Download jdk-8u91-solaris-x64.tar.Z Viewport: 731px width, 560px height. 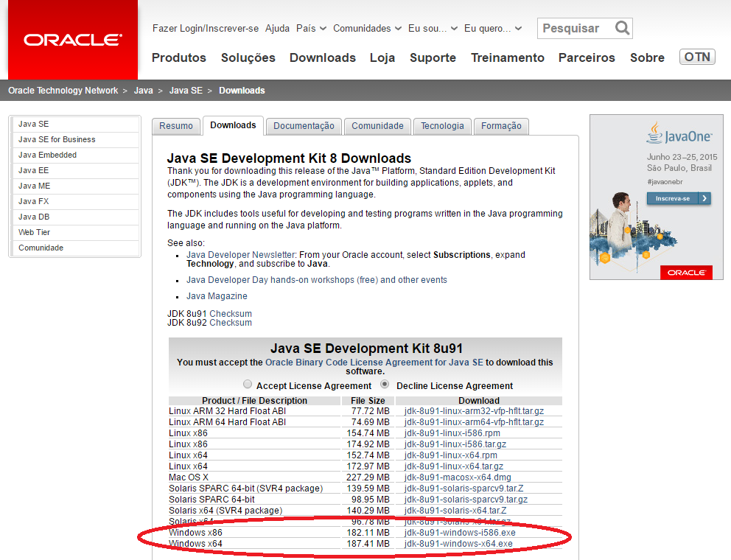[455, 511]
